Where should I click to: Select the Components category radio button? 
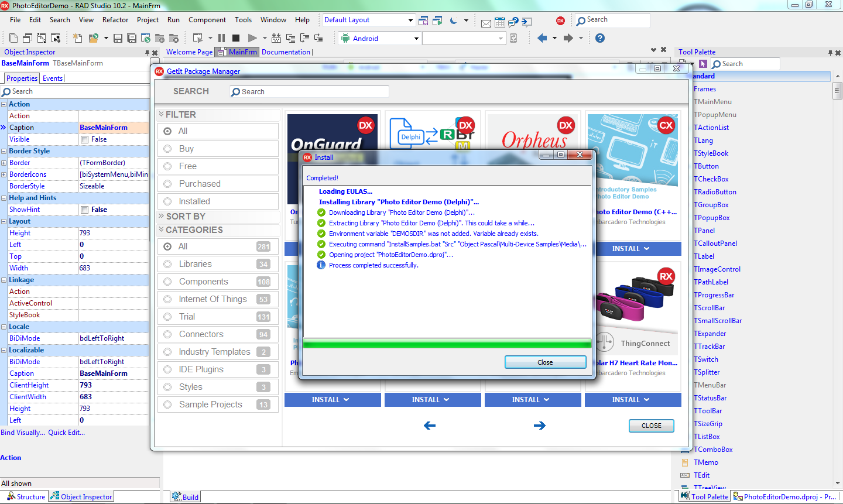click(168, 282)
